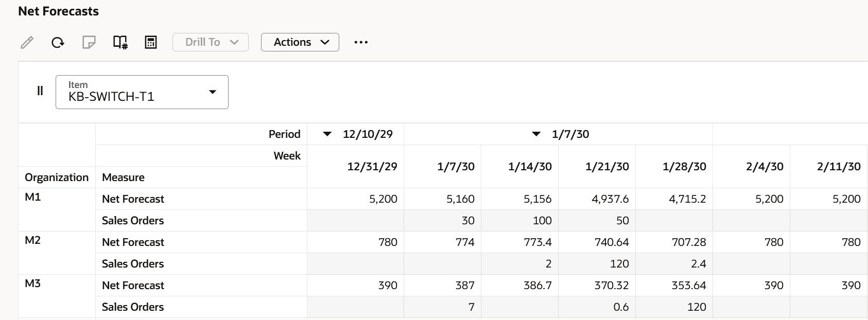Select the 2/11/30 week column header
Screen dimensions: 868x320
[x=838, y=167]
